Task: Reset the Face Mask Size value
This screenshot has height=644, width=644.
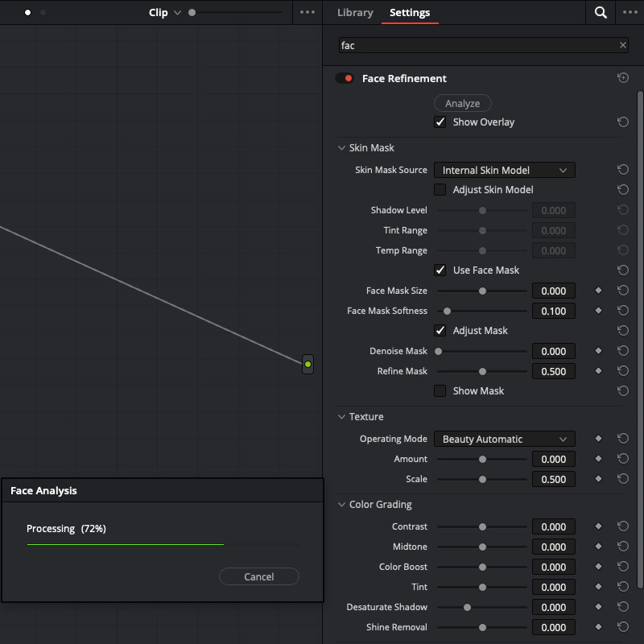Action: (622, 291)
